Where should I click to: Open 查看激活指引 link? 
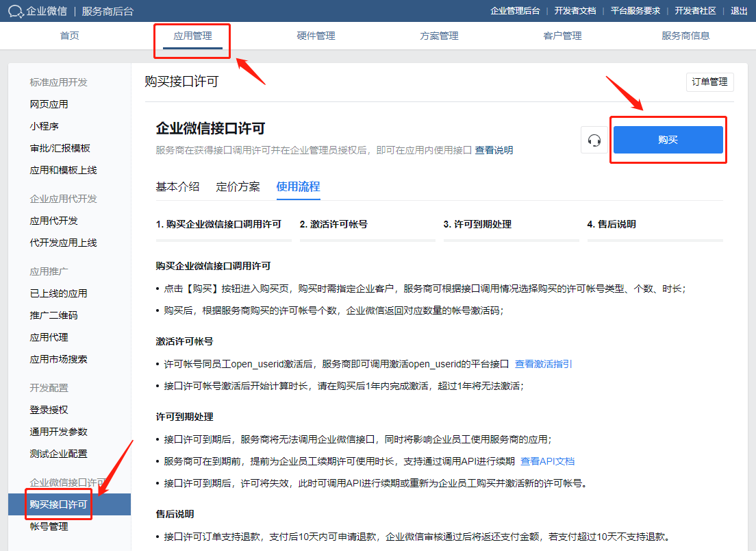[x=544, y=364]
